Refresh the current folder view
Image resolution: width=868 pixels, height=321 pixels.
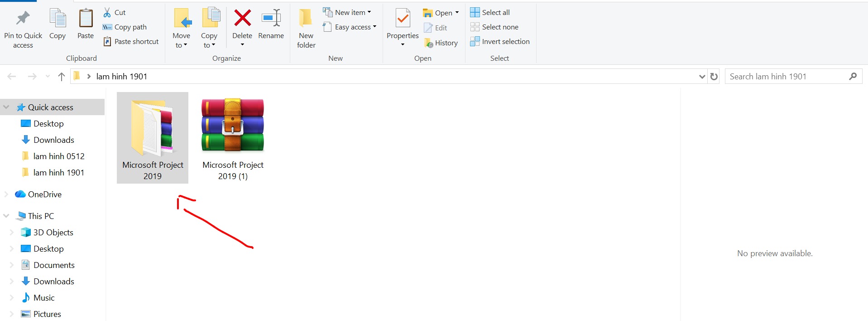(714, 77)
